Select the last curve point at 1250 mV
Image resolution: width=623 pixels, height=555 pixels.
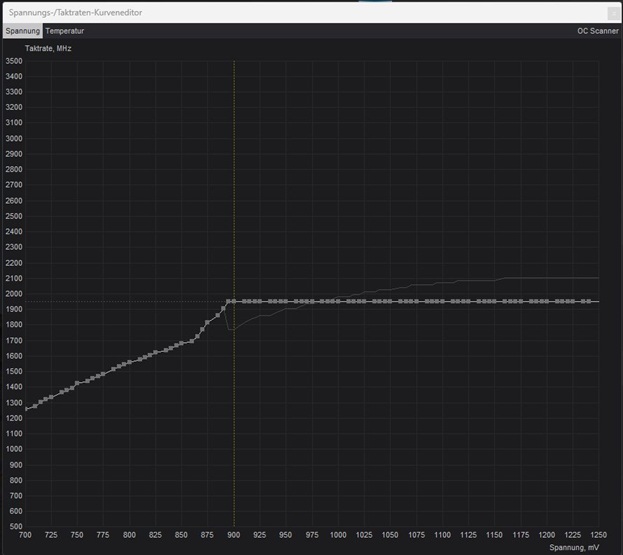pyautogui.click(x=597, y=301)
